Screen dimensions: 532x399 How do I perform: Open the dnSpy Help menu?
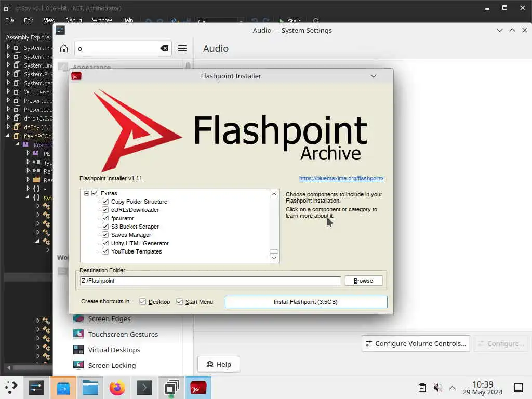pos(128,20)
